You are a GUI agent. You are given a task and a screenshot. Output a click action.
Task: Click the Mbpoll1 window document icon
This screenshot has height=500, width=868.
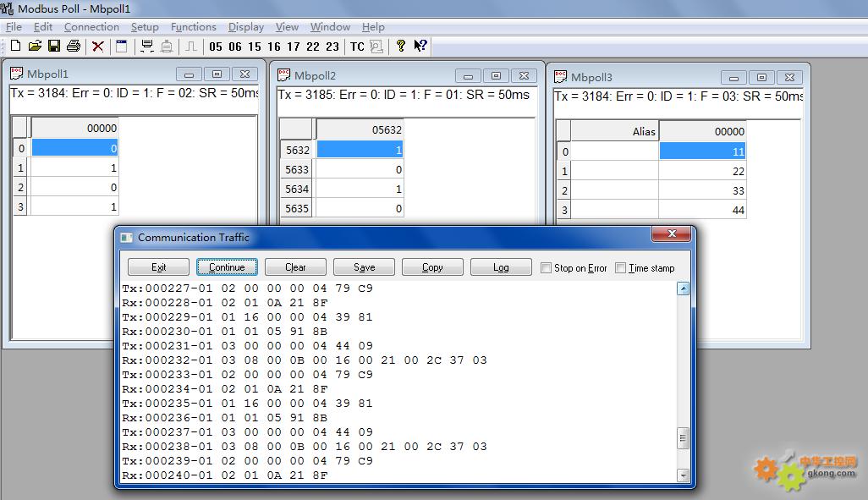(x=17, y=73)
